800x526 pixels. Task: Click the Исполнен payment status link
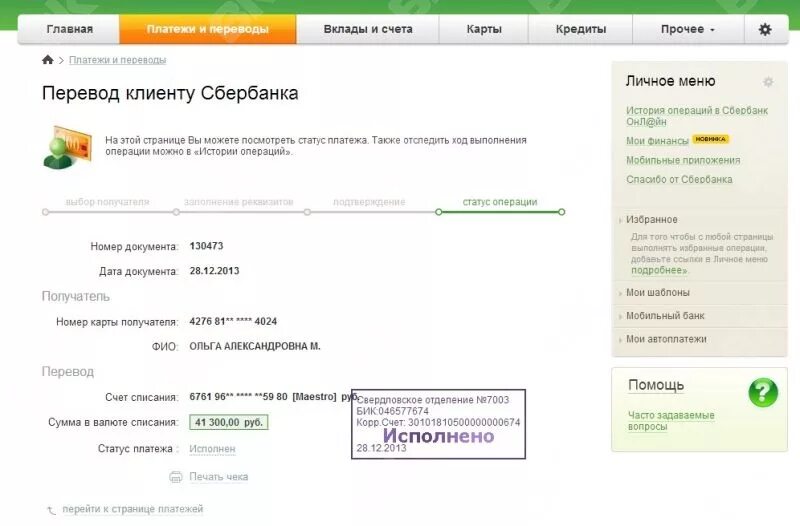tap(212, 449)
